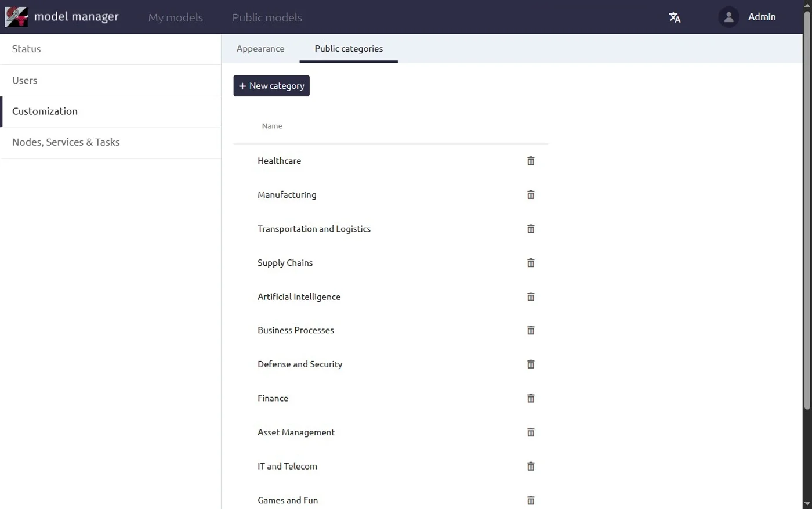Viewport: 812px width, 509px height.
Task: Remove the IT and Telecom category
Action: pyautogui.click(x=530, y=466)
